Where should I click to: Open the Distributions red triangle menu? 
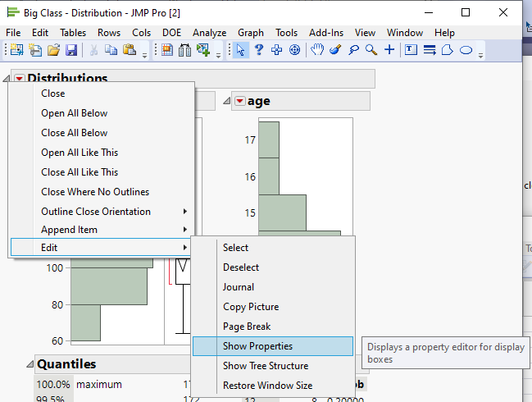19,79
